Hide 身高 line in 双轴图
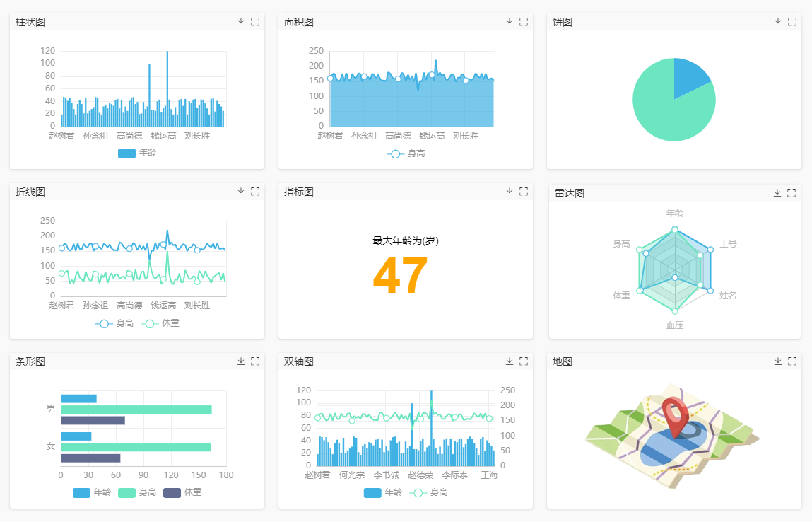The image size is (812, 522). click(x=428, y=492)
